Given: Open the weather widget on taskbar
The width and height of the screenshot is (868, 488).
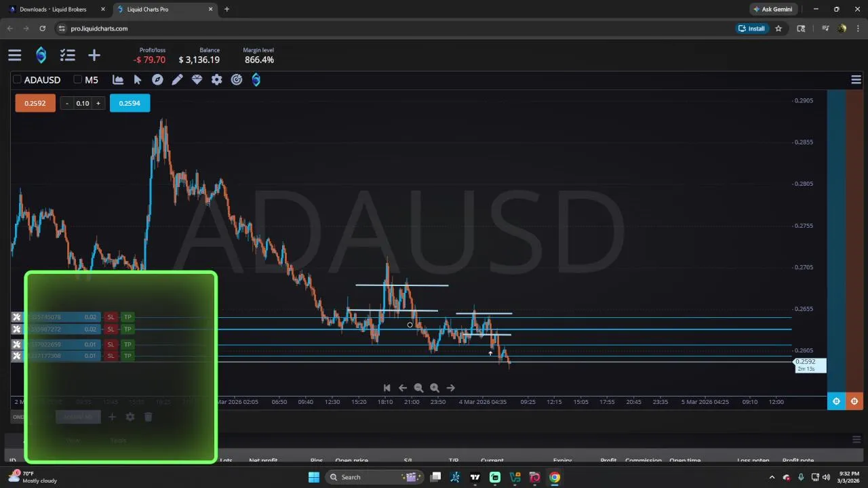Looking at the screenshot, I should (x=33, y=477).
